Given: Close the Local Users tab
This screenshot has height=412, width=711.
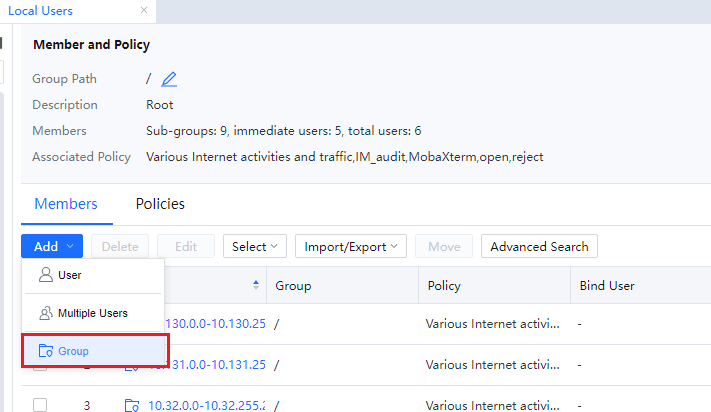Looking at the screenshot, I should (144, 10).
